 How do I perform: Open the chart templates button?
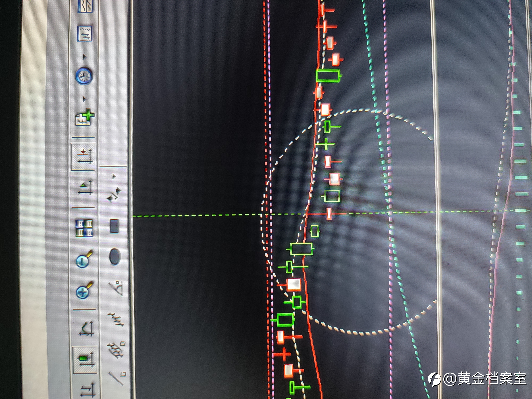(85, 33)
